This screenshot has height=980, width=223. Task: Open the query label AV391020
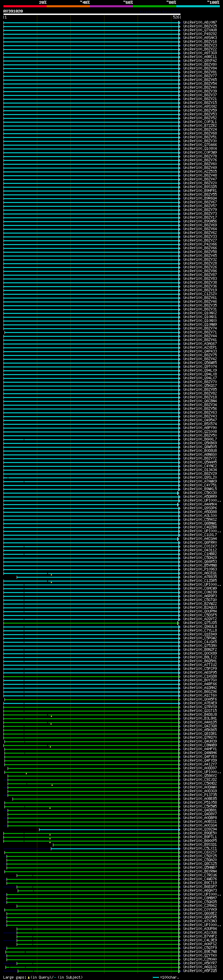(x=13, y=11)
